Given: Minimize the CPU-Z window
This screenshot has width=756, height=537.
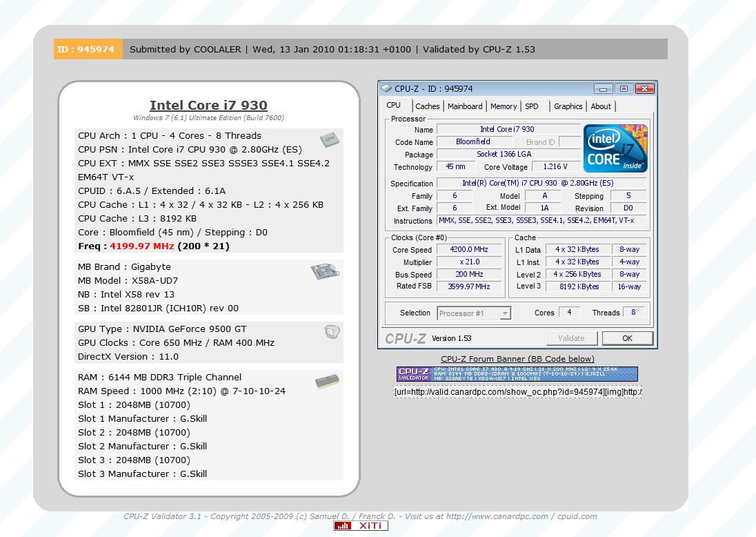Looking at the screenshot, I should click(x=603, y=89).
